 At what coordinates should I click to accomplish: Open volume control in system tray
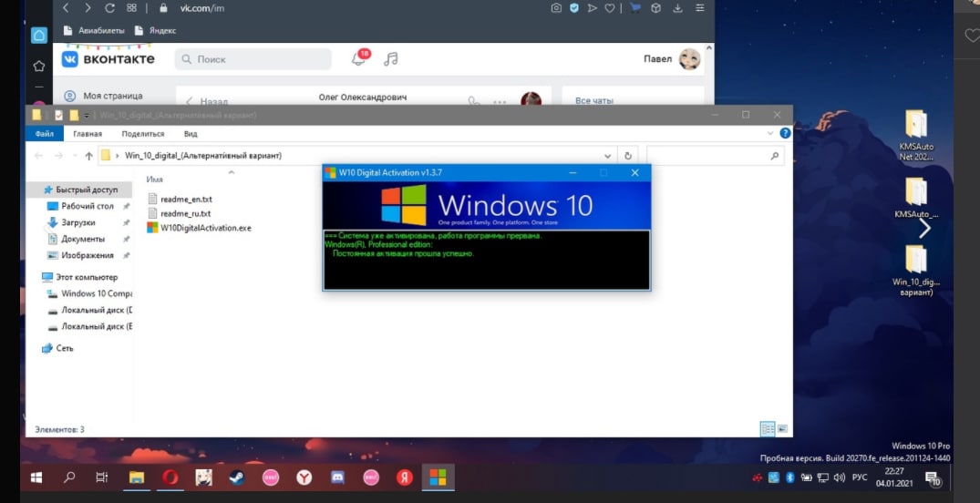[840, 478]
